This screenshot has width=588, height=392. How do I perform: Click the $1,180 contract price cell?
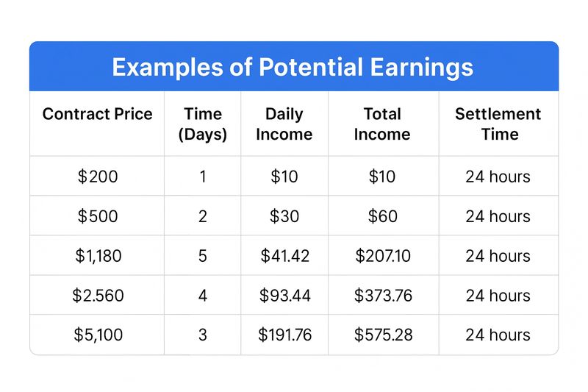(98, 256)
